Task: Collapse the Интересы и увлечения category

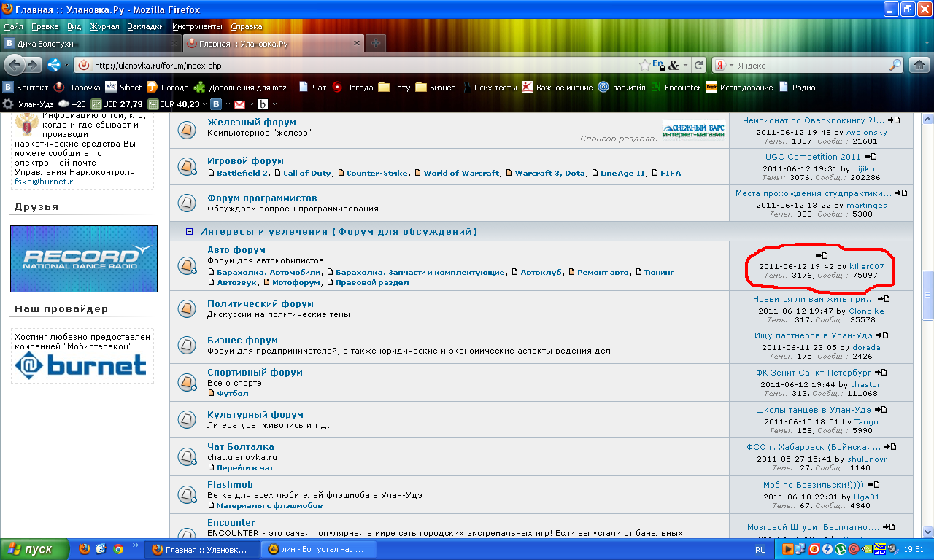Action: (x=189, y=232)
